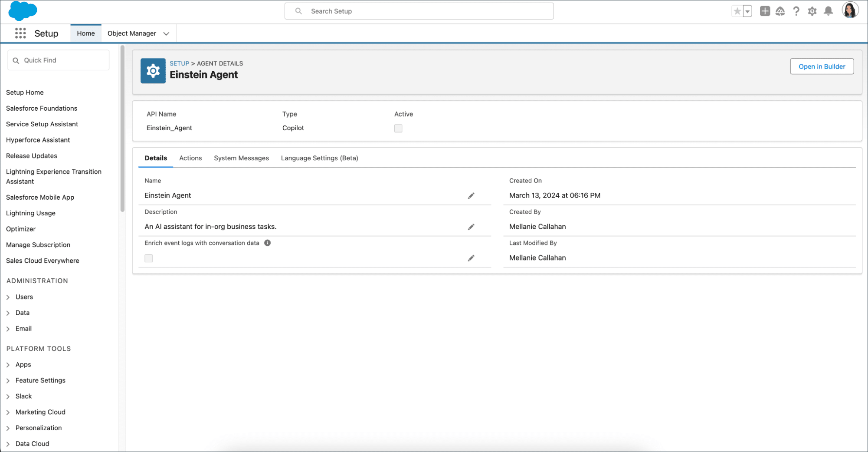Show info tooltip for Enrich event logs

pos(268,243)
